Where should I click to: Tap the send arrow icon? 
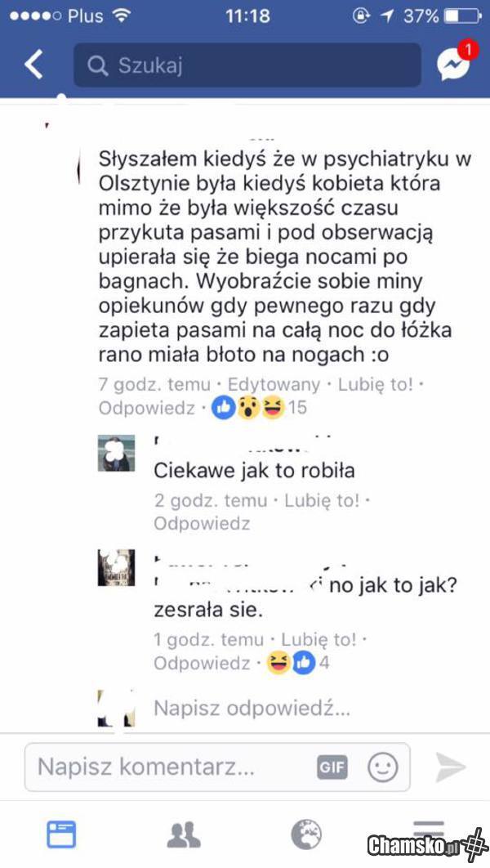pyautogui.click(x=451, y=767)
